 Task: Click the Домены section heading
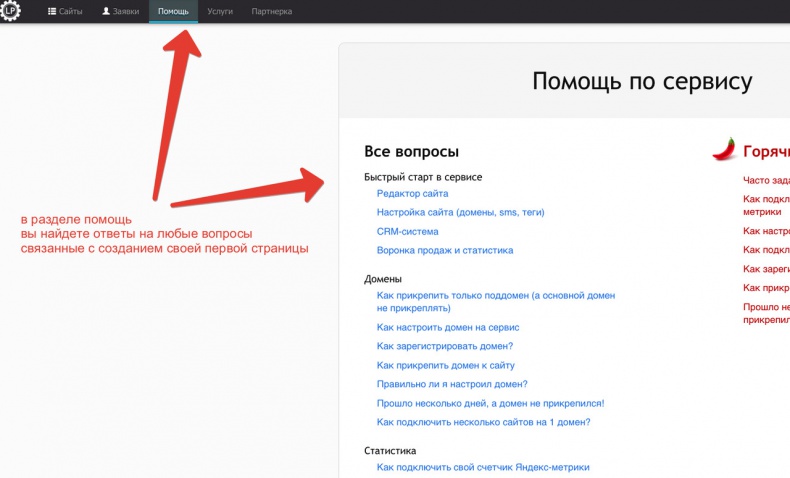[x=383, y=279]
